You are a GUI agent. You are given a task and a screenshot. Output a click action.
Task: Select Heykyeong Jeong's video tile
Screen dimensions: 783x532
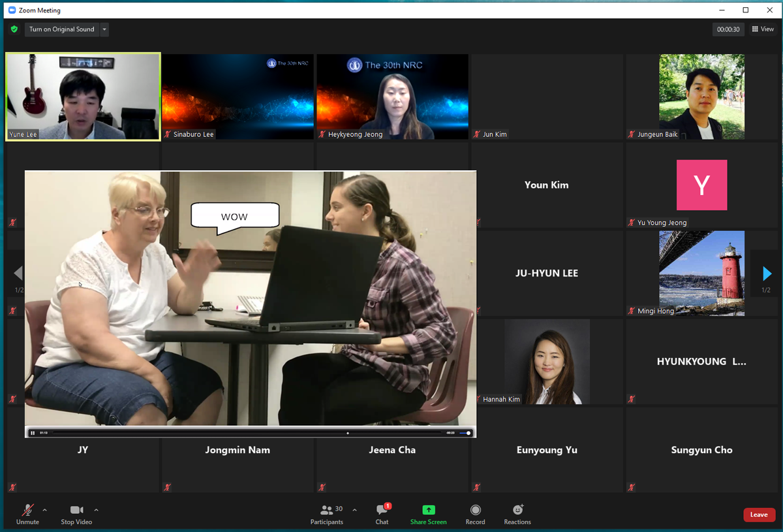392,96
